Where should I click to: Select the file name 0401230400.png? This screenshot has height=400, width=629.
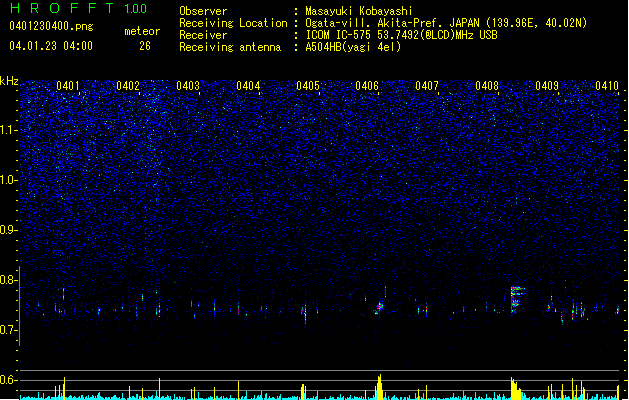click(x=51, y=26)
